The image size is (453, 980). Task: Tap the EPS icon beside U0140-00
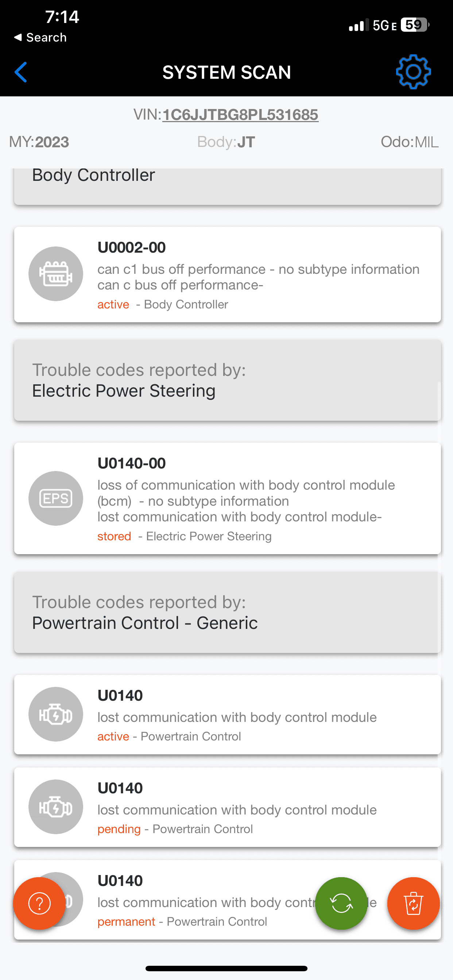click(x=56, y=498)
